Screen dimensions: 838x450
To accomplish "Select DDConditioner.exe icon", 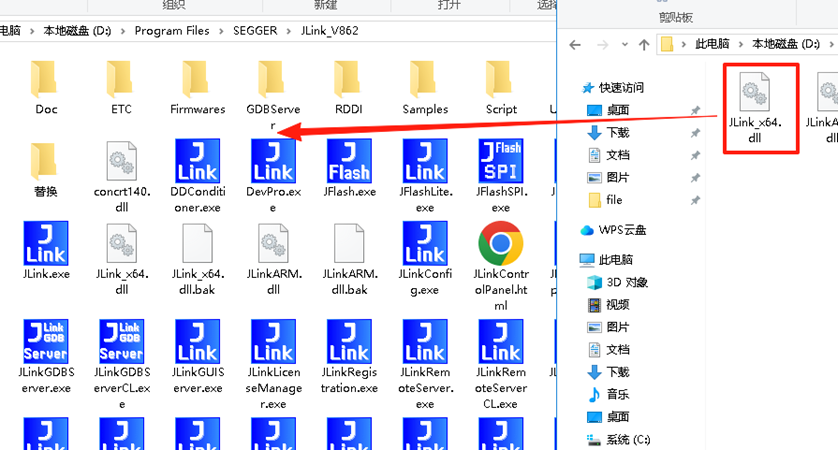I will (197, 161).
